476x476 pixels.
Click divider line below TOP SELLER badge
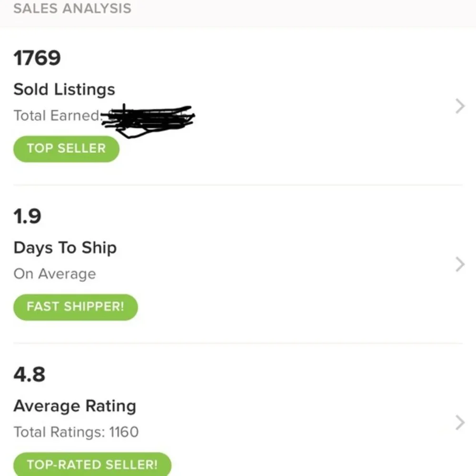pyautogui.click(x=238, y=185)
